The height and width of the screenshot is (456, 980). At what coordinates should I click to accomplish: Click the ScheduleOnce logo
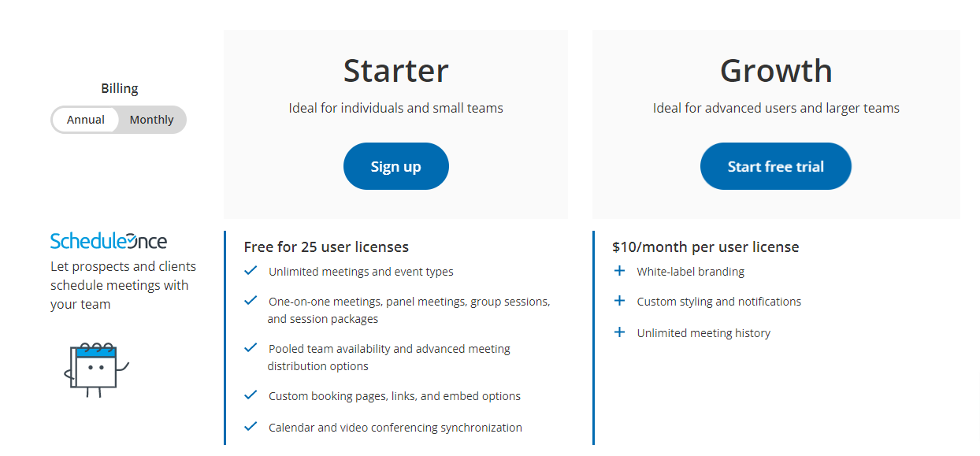tap(109, 241)
